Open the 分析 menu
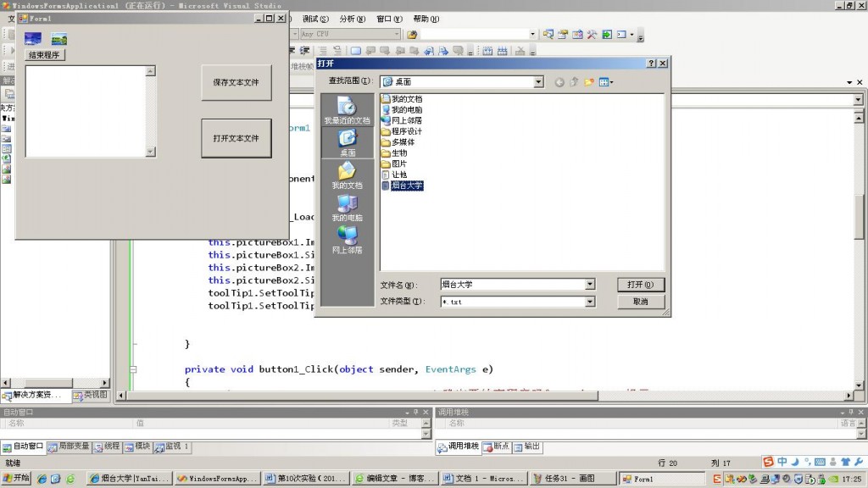The image size is (868, 488). point(353,19)
